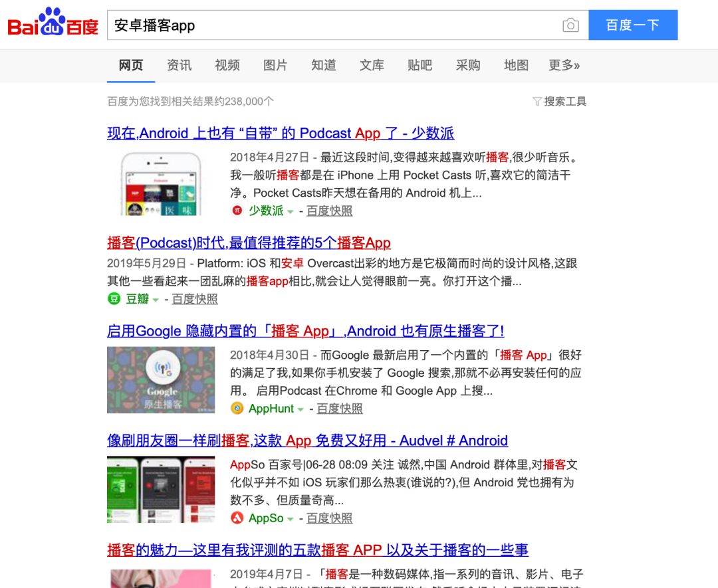Viewport: 718px width, 588px height.
Task: Open the iPhone thumbnail of 少数派 result
Action: [x=161, y=183]
